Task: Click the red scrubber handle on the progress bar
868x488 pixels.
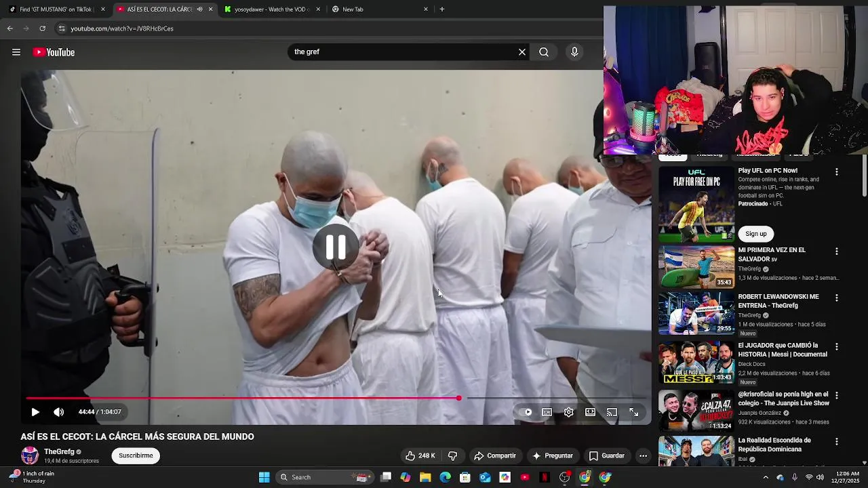Action: [459, 398]
